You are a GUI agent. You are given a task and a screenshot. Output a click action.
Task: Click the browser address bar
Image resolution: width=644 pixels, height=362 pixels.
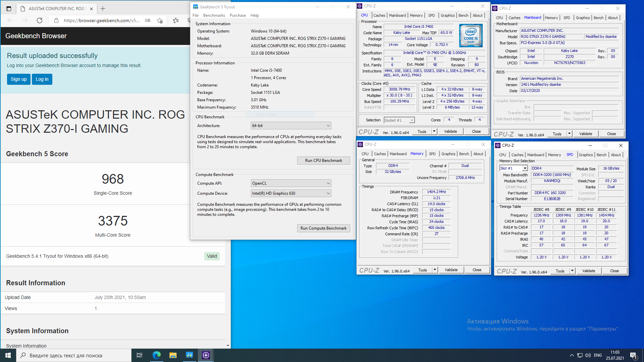101,20
